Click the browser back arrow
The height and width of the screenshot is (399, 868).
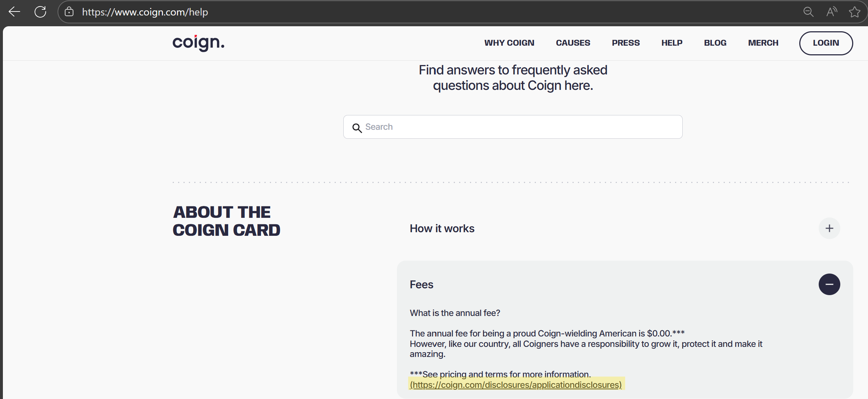[x=14, y=12]
